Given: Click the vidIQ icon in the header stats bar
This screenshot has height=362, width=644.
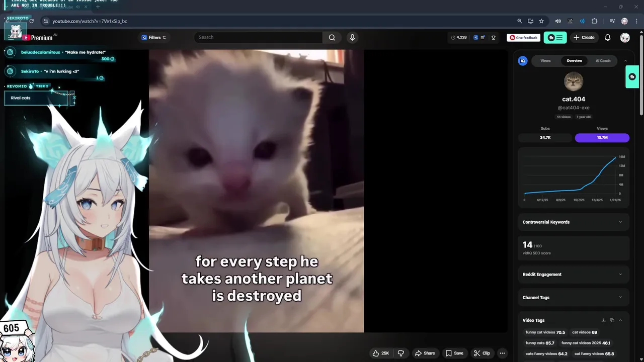Looking at the screenshot, I should (x=476, y=37).
